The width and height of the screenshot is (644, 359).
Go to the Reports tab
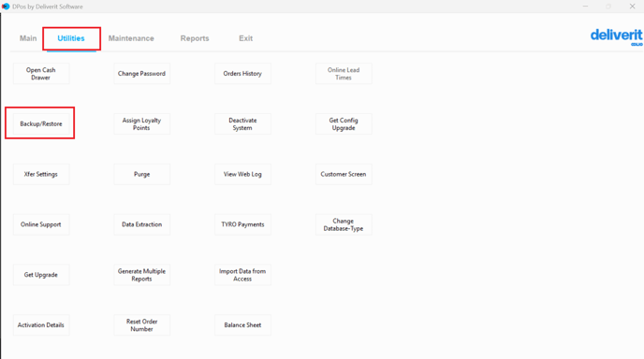195,38
